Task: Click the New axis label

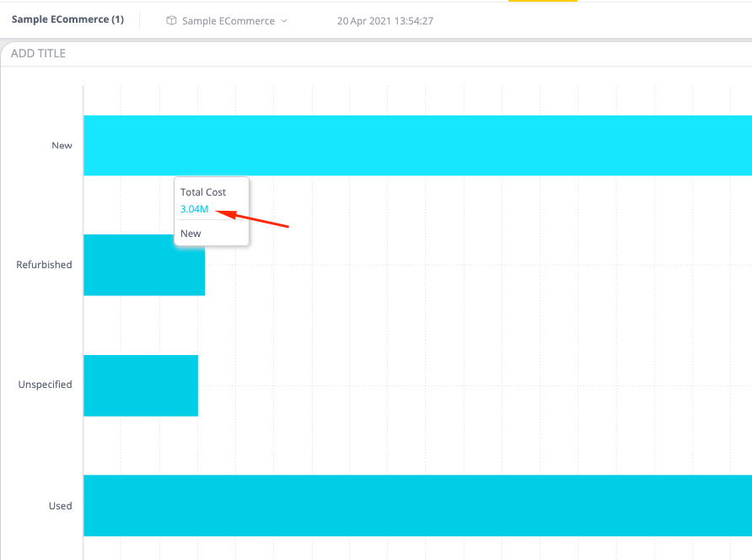Action: 62,145
